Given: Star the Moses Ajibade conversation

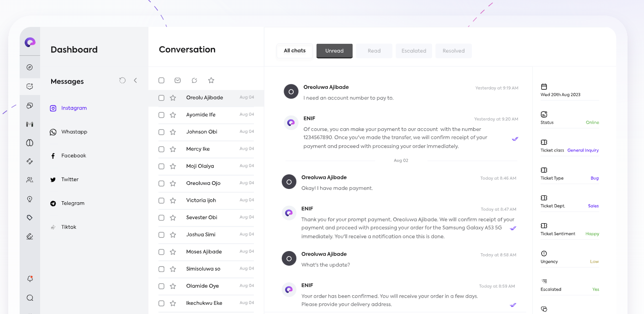Looking at the screenshot, I should [173, 252].
